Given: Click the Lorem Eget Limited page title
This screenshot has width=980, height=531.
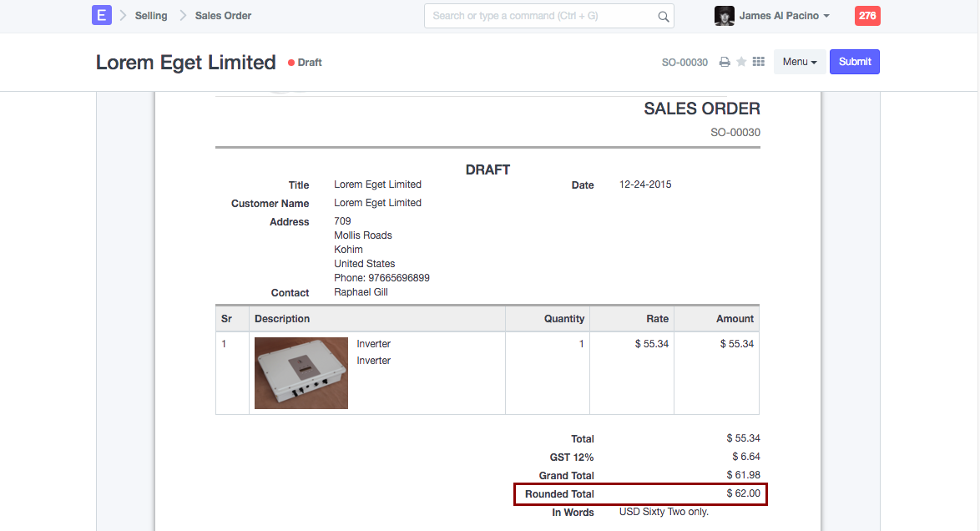Looking at the screenshot, I should (x=185, y=63).
